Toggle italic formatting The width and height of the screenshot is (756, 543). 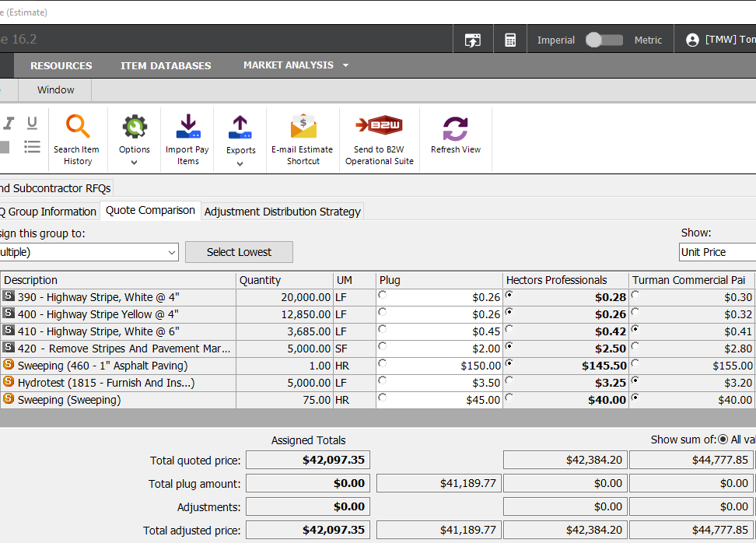pos(9,124)
